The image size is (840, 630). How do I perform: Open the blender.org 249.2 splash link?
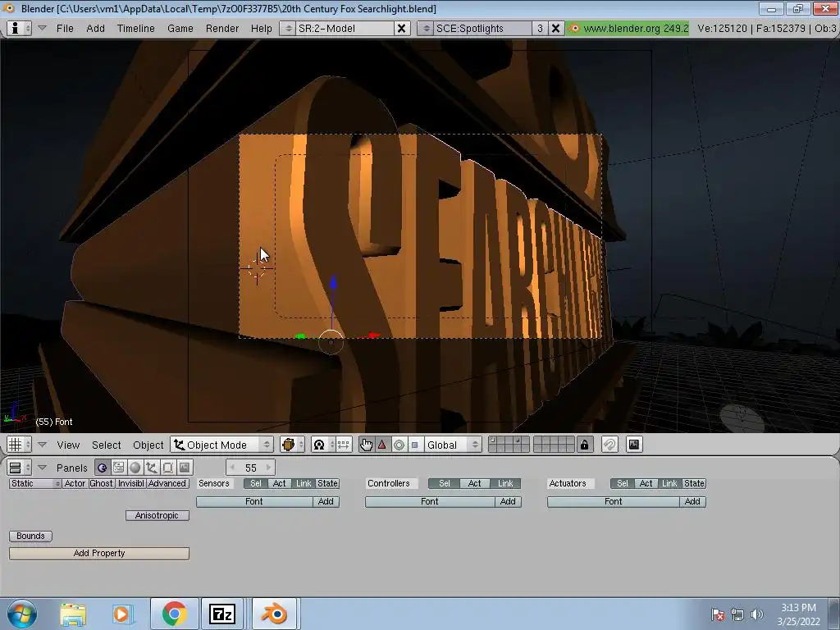tap(628, 29)
